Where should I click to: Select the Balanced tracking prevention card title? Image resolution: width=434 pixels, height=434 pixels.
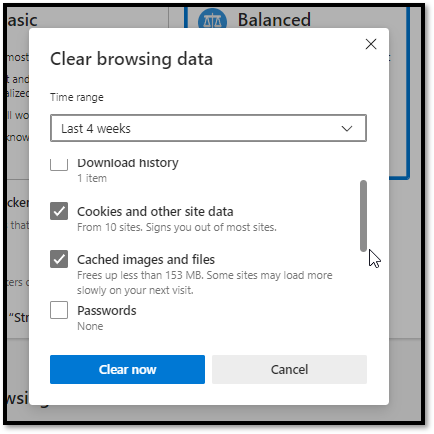point(274,19)
